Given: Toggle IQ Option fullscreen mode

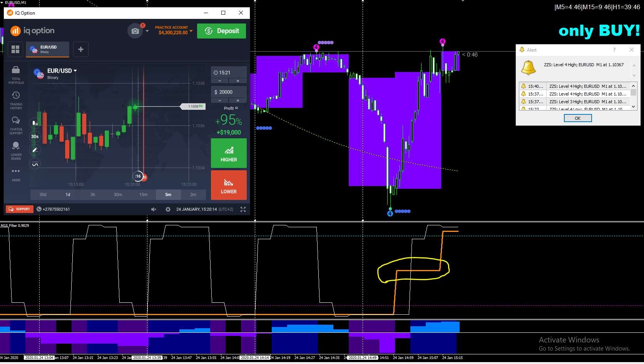Looking at the screenshot, I should point(243,209).
